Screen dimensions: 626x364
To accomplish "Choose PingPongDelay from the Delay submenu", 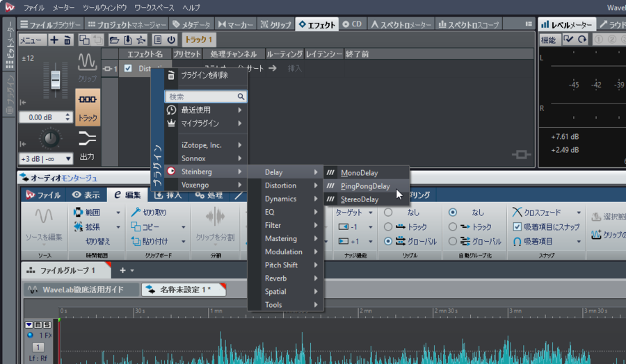I will (x=366, y=185).
